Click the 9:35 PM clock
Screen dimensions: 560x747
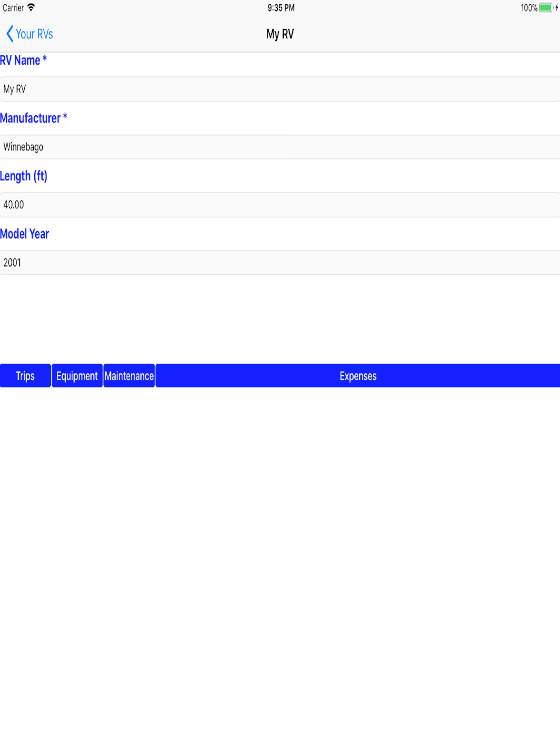click(x=281, y=8)
